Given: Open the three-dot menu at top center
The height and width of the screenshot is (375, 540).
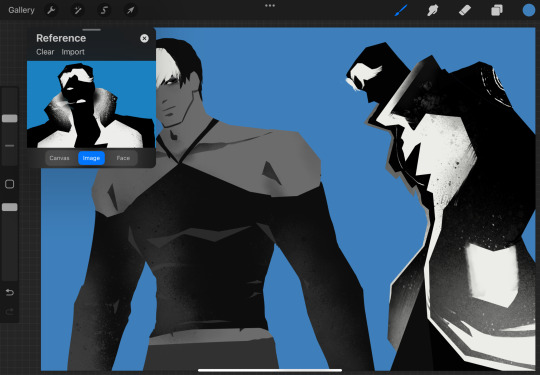Looking at the screenshot, I should pos(270,6).
